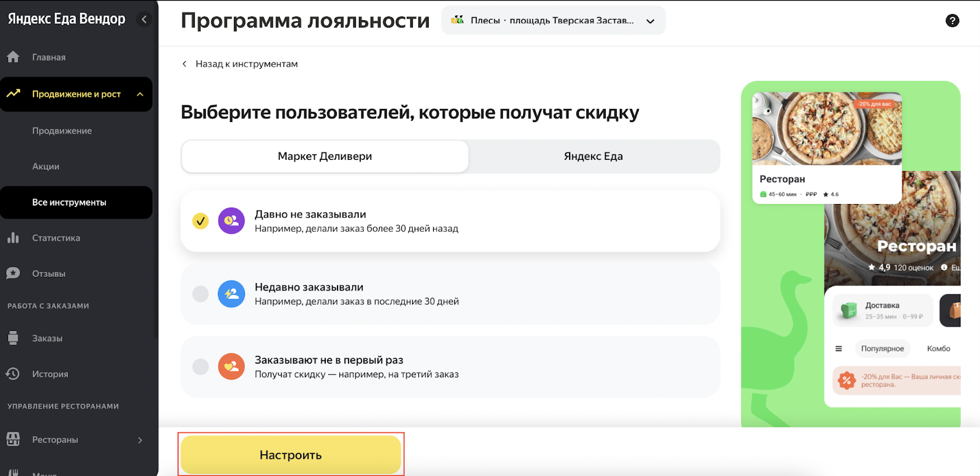This screenshot has width=980, height=476.
Task: Click the Яндекс Еда Вендор logo
Action: 67,19
